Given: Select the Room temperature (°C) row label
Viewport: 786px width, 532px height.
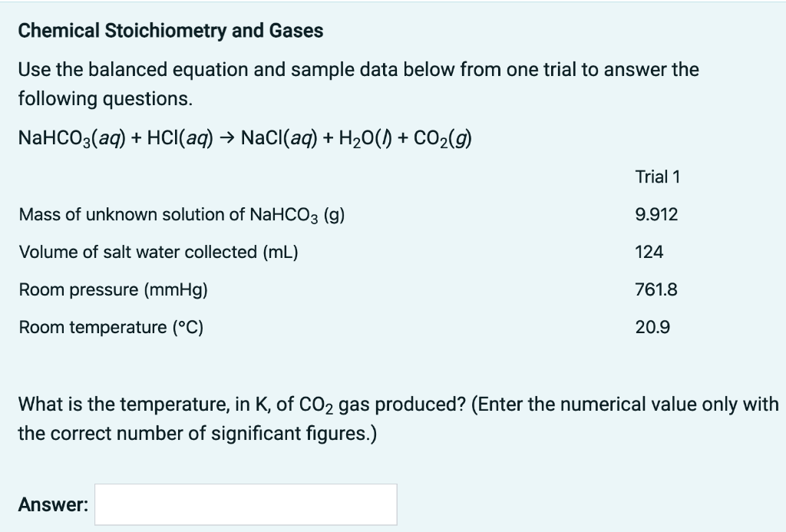Looking at the screenshot, I should [111, 327].
